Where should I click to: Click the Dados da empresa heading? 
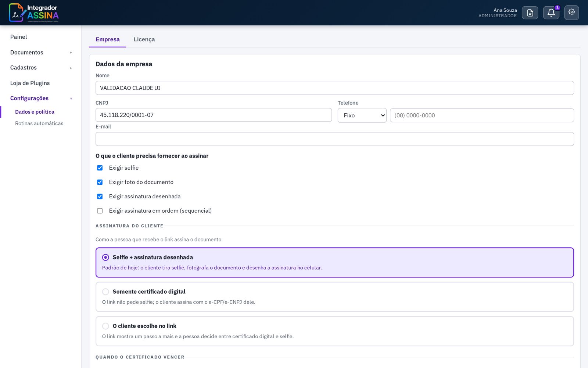coord(124,64)
